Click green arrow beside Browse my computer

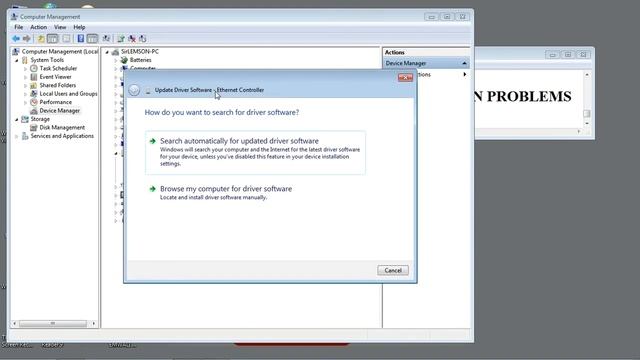coord(153,189)
